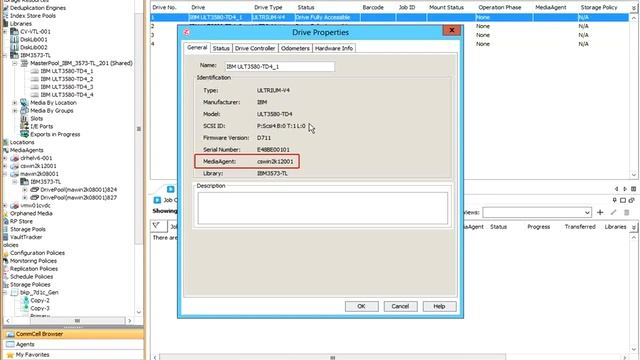This screenshot has height=360, width=640.
Task: Select the General tab
Action: click(197, 47)
